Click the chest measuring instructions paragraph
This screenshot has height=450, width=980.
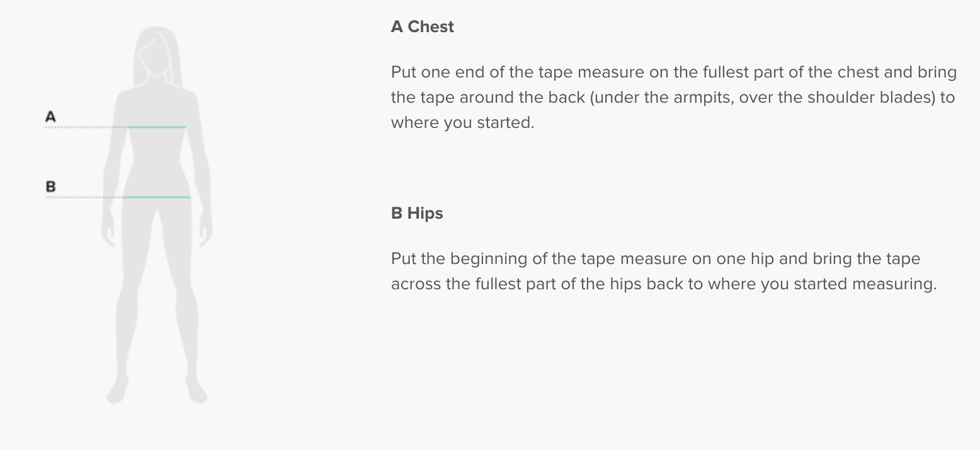click(673, 97)
